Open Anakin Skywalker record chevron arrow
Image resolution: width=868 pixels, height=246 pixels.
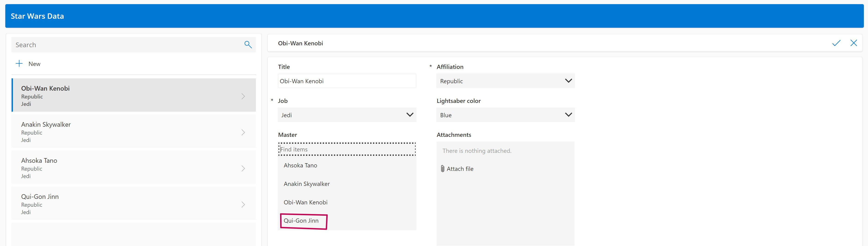(x=243, y=132)
